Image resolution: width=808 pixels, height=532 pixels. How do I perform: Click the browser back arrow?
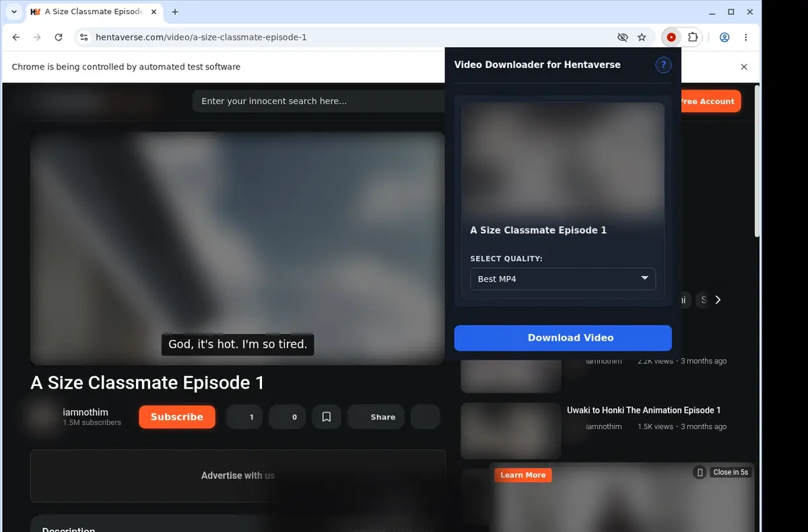coord(16,38)
